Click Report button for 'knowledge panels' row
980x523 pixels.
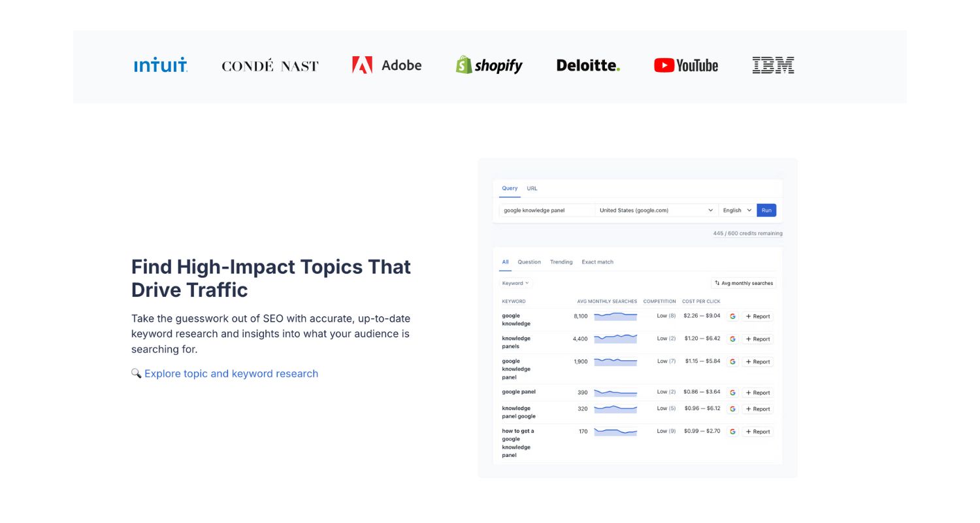point(758,339)
